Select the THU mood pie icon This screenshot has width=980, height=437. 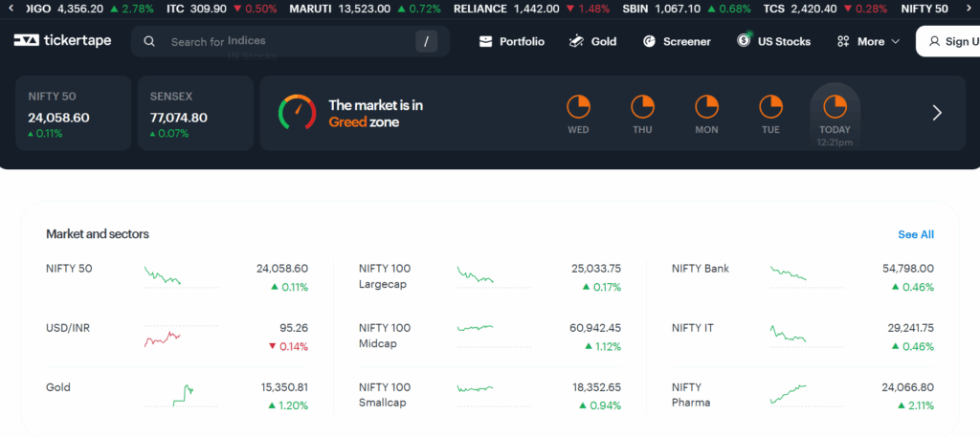tap(642, 107)
